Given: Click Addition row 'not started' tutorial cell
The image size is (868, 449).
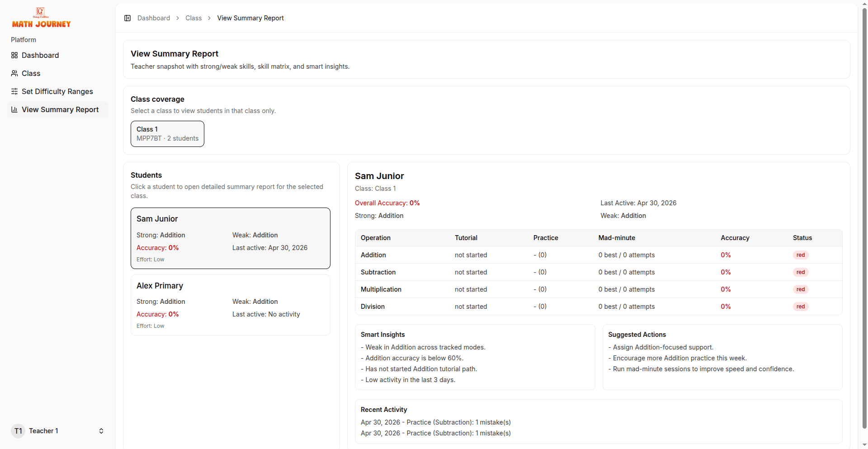Looking at the screenshot, I should [471, 255].
